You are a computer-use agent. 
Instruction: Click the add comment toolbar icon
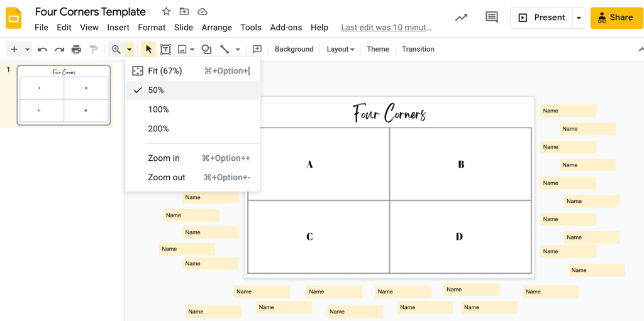click(x=257, y=49)
